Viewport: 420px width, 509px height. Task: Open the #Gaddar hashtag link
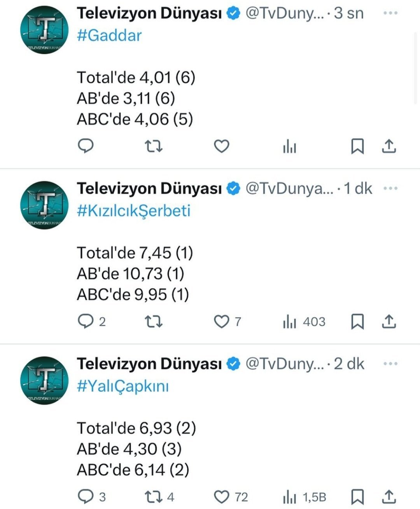click(109, 35)
